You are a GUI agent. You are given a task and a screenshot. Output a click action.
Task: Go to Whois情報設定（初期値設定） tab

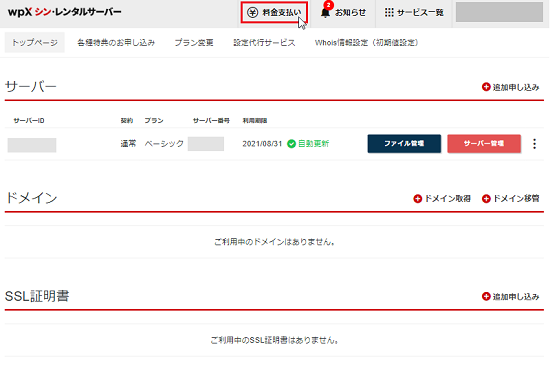pyautogui.click(x=367, y=42)
